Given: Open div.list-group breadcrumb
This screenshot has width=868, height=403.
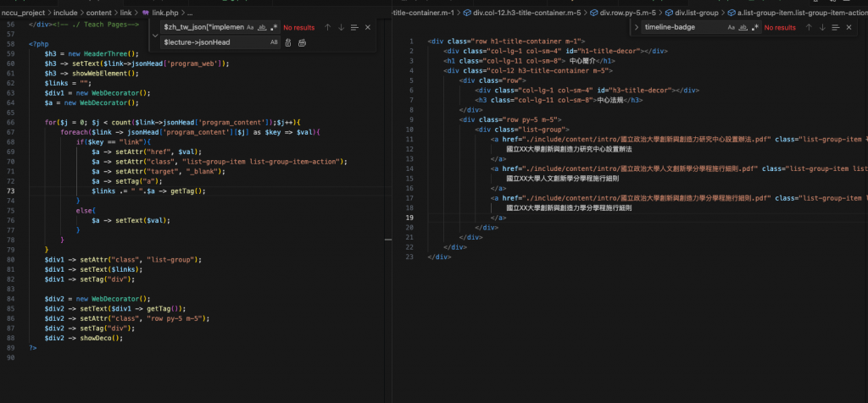Looking at the screenshot, I should [x=697, y=12].
